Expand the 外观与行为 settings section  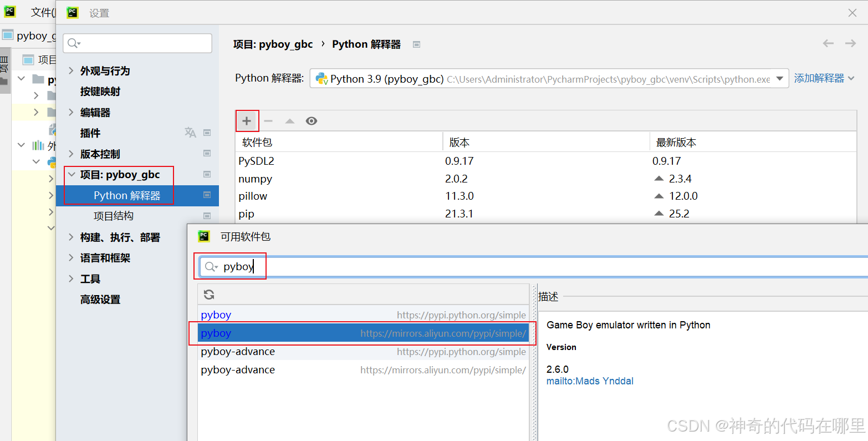click(x=71, y=70)
